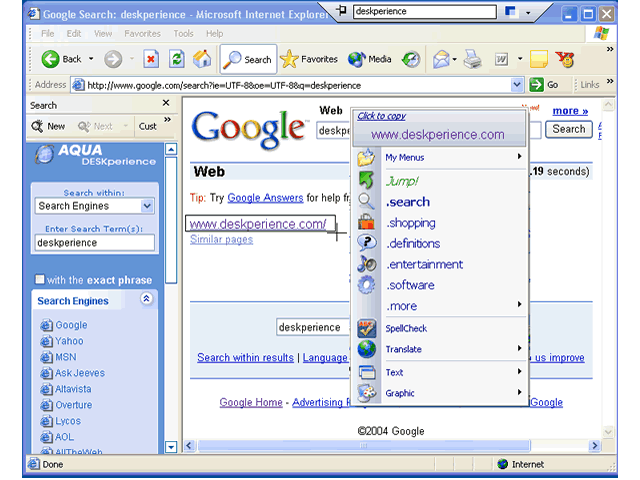This screenshot has width=640, height=480.
Task: Open the Favorites menu in menu bar
Action: 142,33
